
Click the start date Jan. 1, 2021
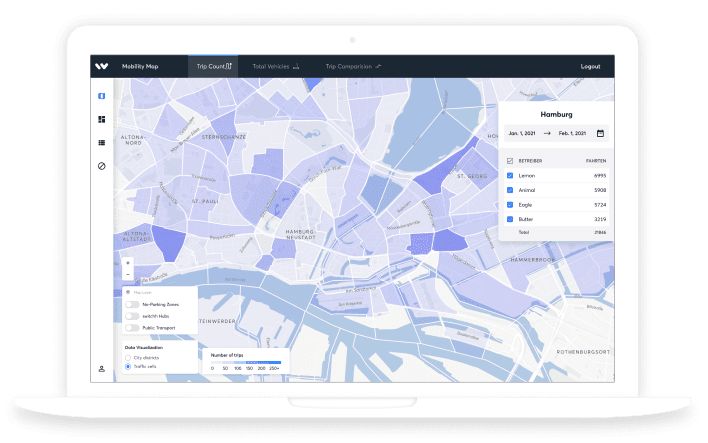522,133
